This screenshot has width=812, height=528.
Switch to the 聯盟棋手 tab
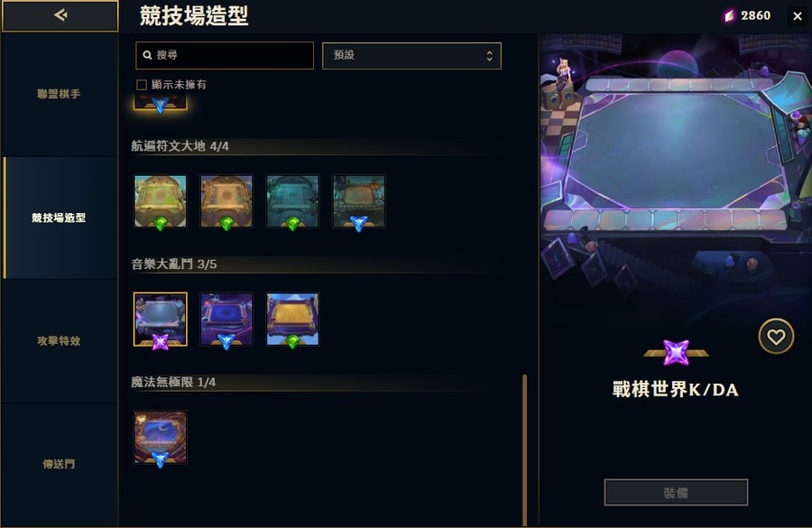click(x=60, y=94)
